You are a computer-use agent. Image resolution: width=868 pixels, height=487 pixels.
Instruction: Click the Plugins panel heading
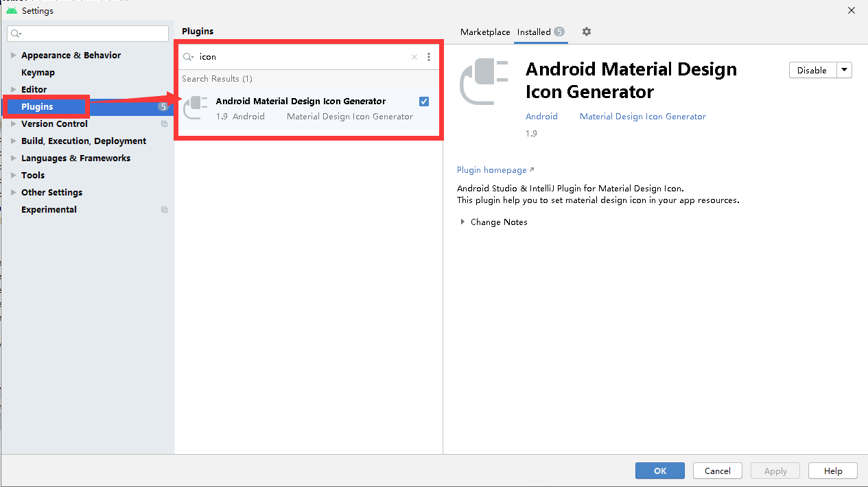[198, 32]
